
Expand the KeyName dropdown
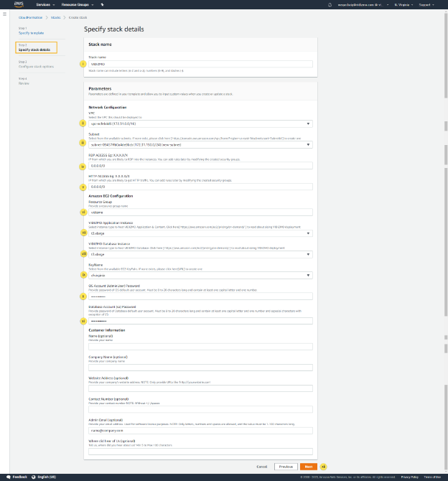pos(200,274)
